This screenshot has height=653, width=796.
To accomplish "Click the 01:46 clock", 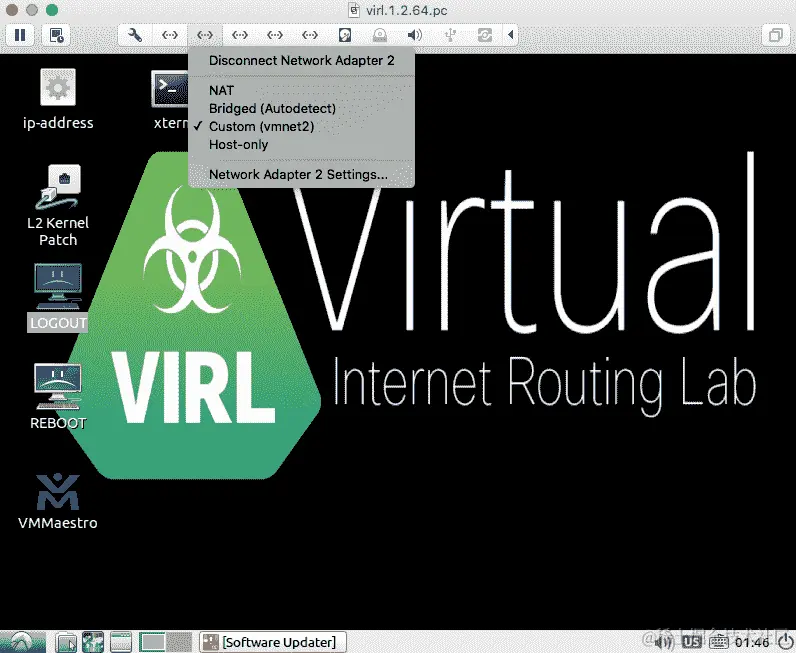I will (752, 643).
